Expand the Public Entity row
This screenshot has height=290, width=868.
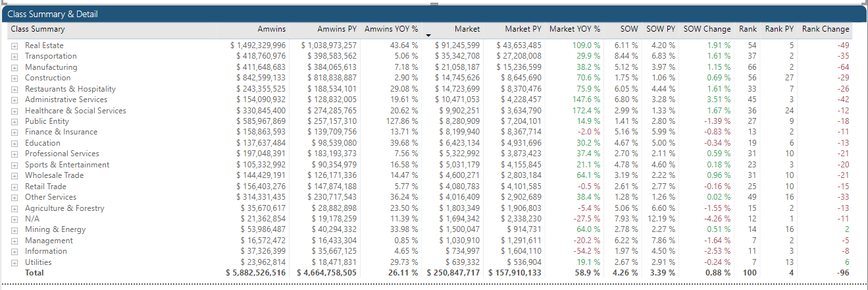pyautogui.click(x=14, y=122)
